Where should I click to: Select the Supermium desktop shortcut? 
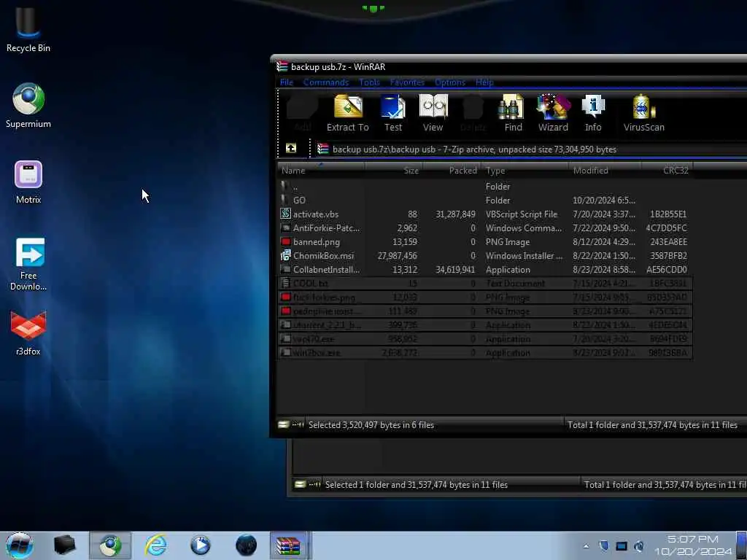point(28,106)
